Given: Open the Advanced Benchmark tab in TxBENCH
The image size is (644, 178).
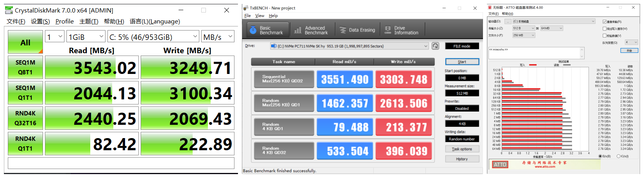Looking at the screenshot, I should [311, 30].
